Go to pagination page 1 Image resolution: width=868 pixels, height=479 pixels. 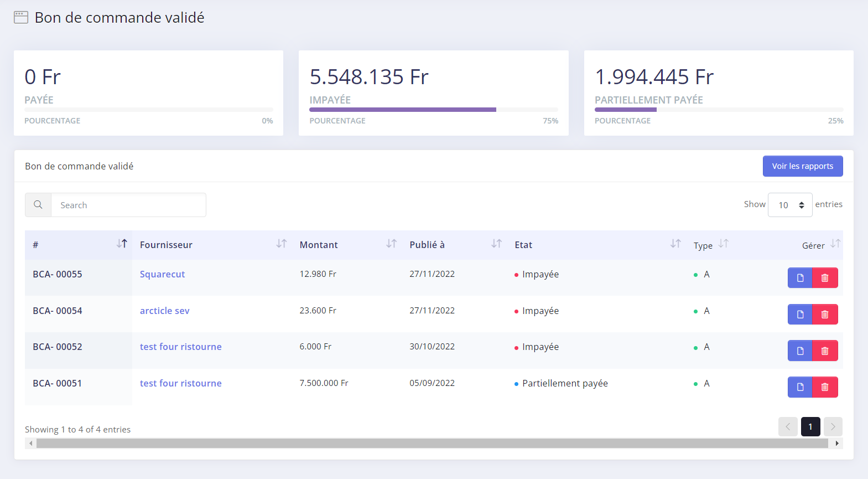tap(810, 426)
